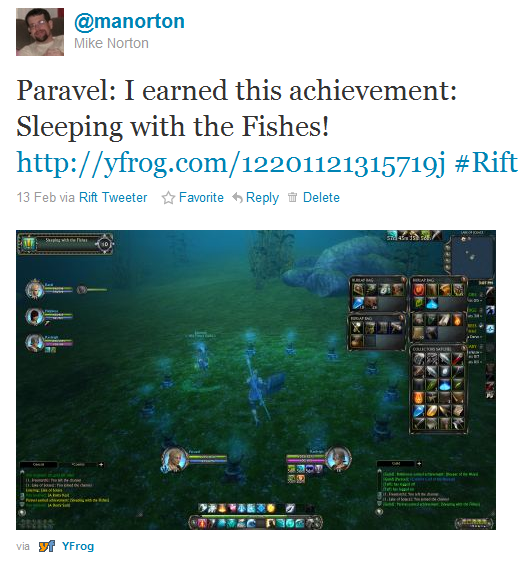The height and width of the screenshot is (566, 528).
Task: Click the Reply arrow icon
Action: tap(237, 198)
